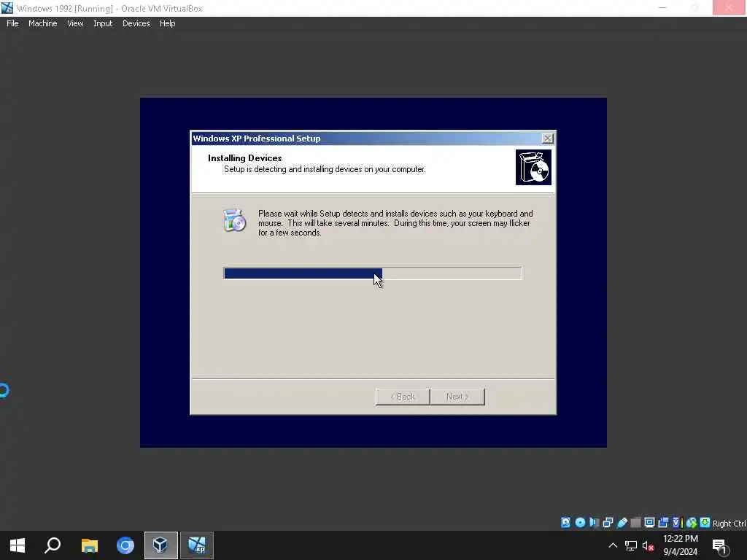Open File Explorer from the taskbar
This screenshot has height=560, width=747.
[90, 545]
